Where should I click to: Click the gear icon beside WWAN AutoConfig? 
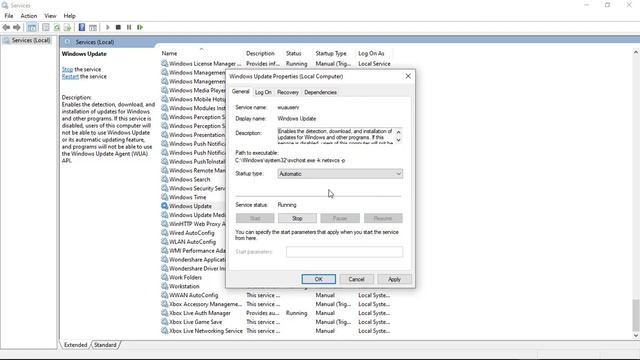(x=164, y=295)
